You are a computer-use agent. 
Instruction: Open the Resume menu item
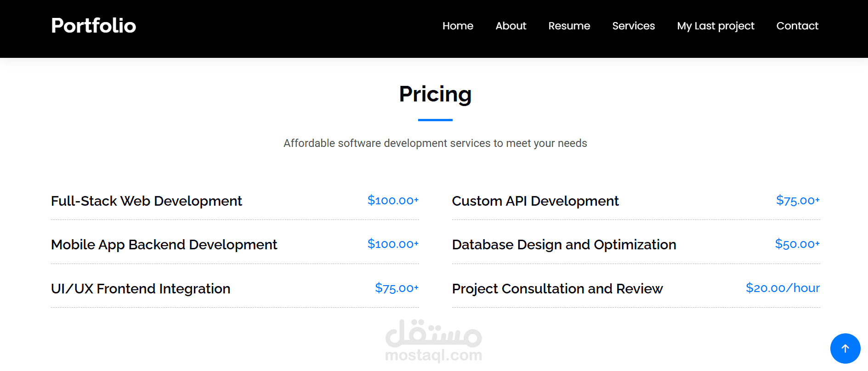point(569,26)
